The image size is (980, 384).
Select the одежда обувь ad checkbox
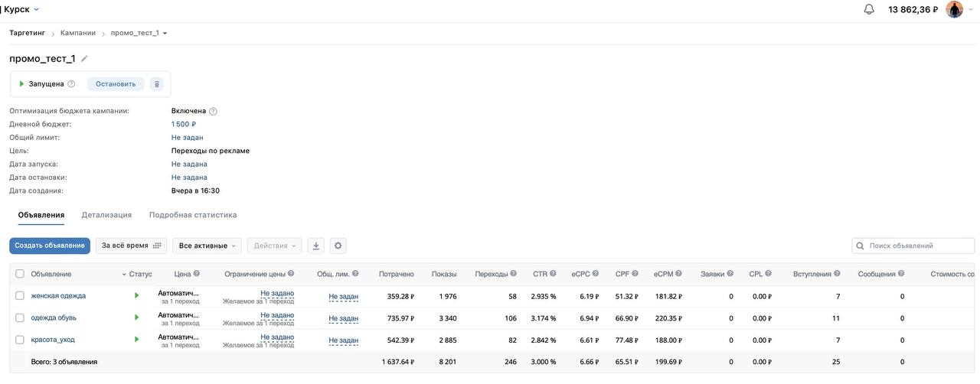pyautogui.click(x=20, y=318)
